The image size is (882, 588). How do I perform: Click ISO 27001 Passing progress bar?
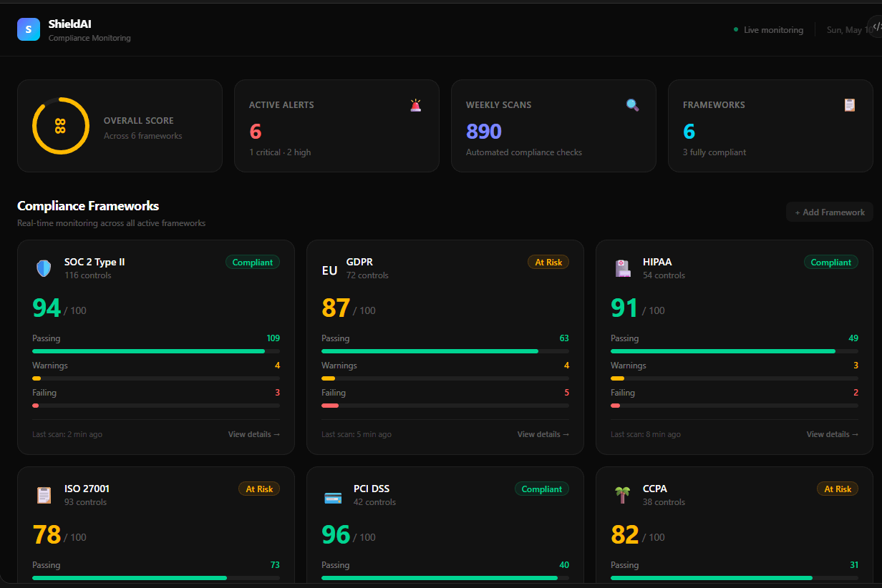pyautogui.click(x=156, y=578)
